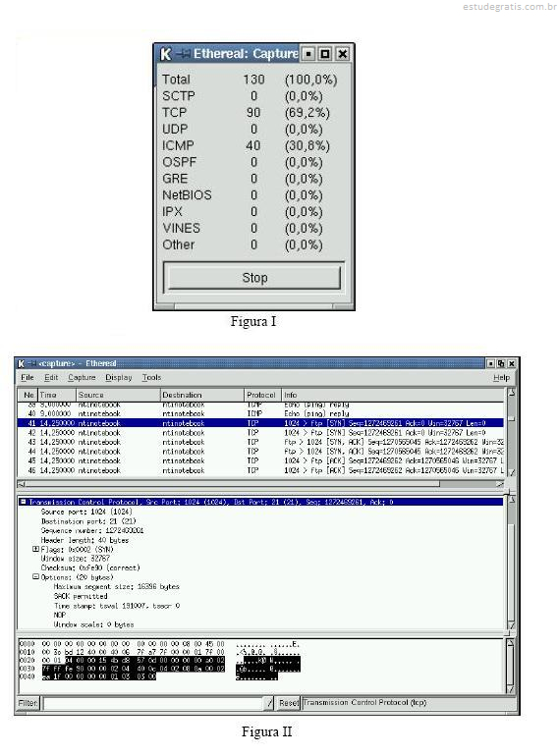Screen dimensions: 558x756
Task: Click the K icon in main Ethereal window title
Action: [x=22, y=363]
